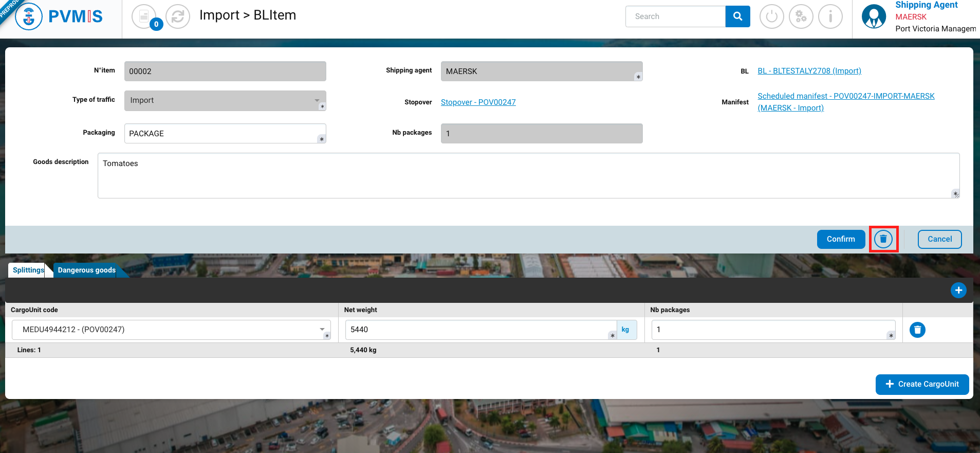Click the PVMIS anchor logo

pyautogui.click(x=29, y=16)
